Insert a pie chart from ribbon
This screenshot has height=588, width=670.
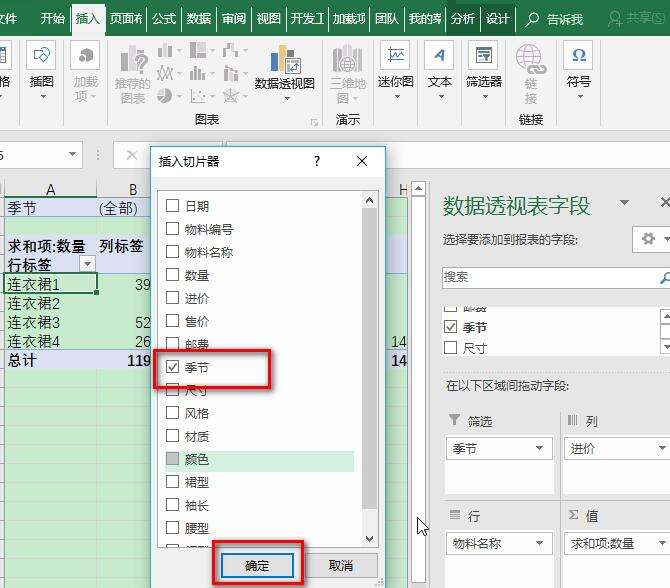click(165, 96)
